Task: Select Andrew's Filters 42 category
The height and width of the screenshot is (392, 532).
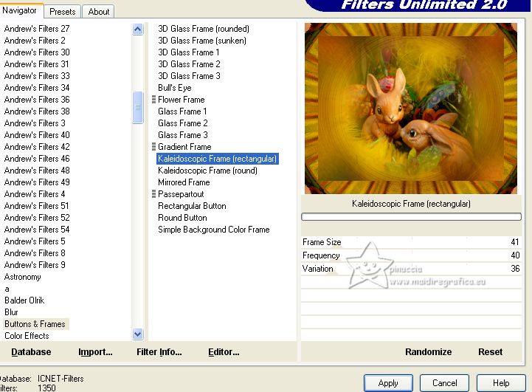Action: (x=37, y=147)
